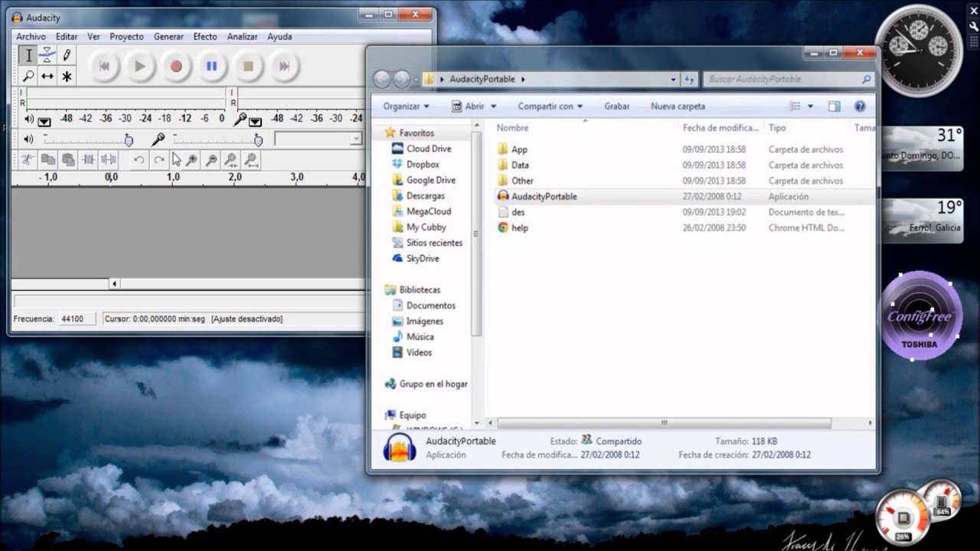
Task: Open the input meter dropdown by microphone icon
Action: click(256, 121)
